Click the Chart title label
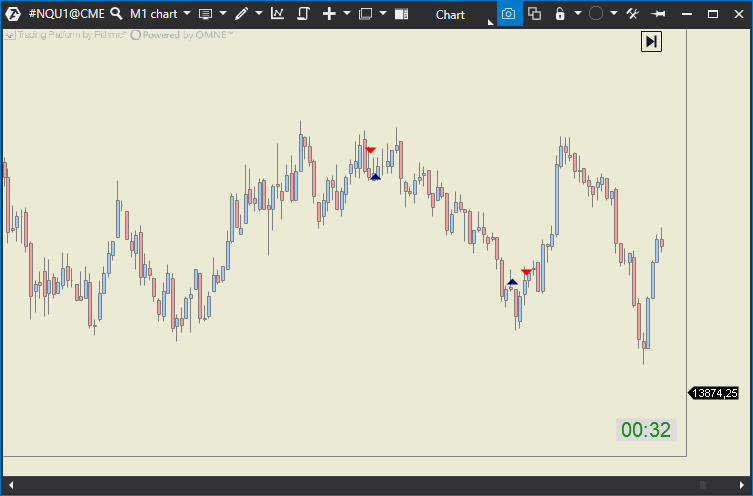This screenshot has width=753, height=496. tap(450, 15)
